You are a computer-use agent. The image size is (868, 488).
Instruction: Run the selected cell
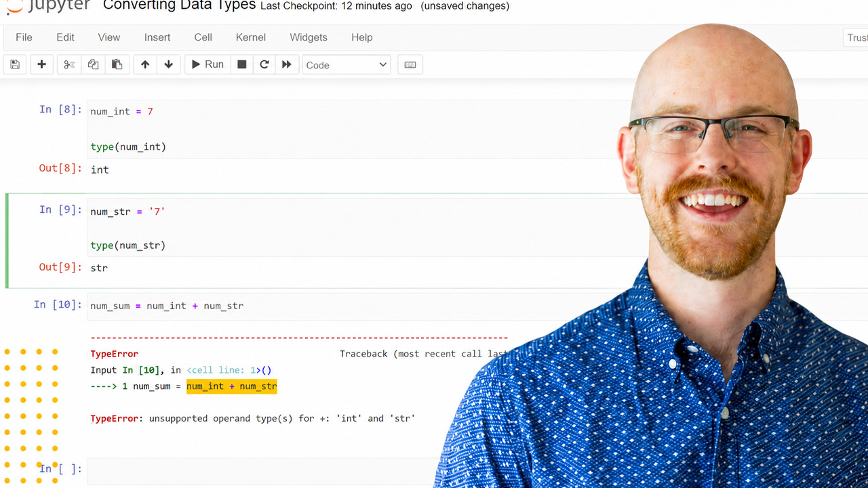point(208,64)
